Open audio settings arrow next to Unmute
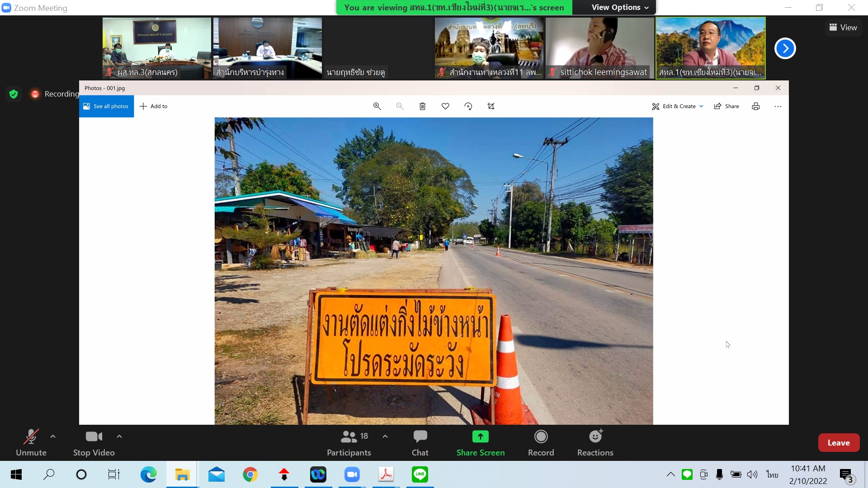868x488 pixels. pos(53,436)
